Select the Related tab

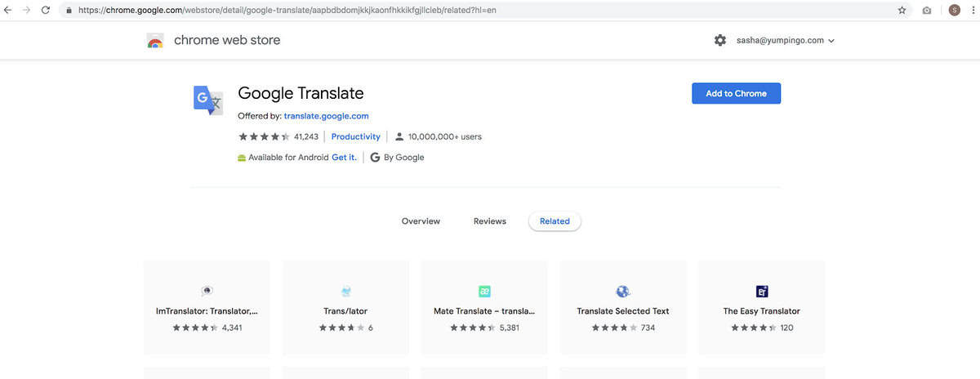click(x=555, y=221)
